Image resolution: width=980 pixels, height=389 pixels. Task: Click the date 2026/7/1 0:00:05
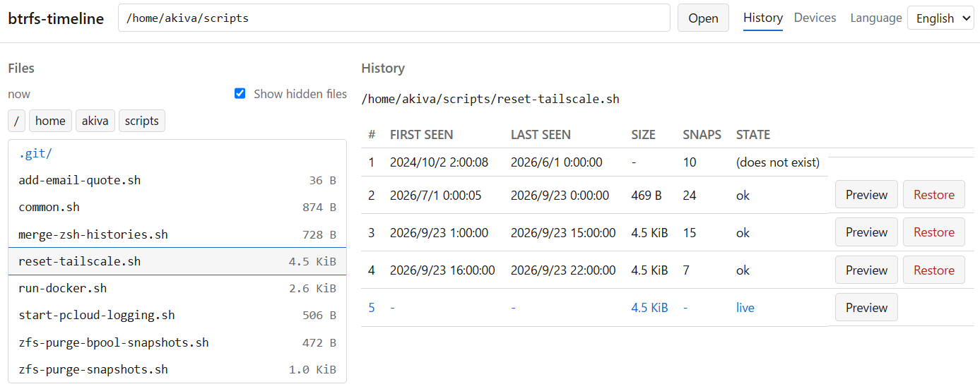(436, 195)
